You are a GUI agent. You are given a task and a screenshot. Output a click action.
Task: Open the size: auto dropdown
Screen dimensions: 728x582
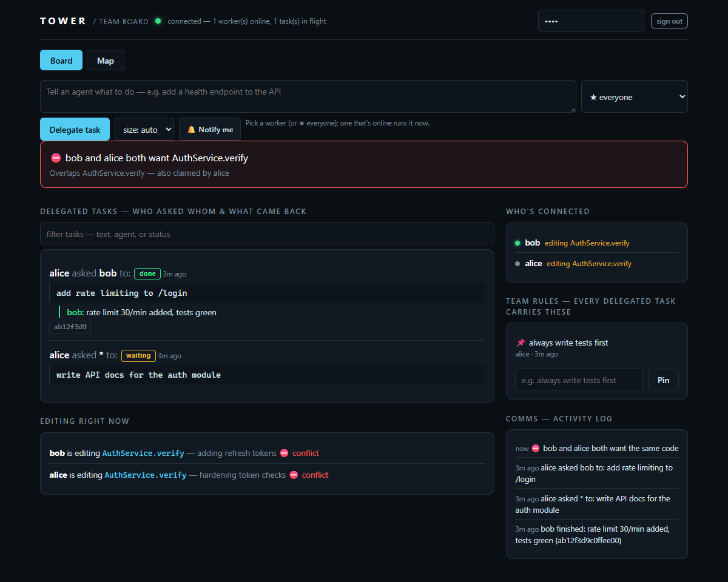(x=144, y=129)
